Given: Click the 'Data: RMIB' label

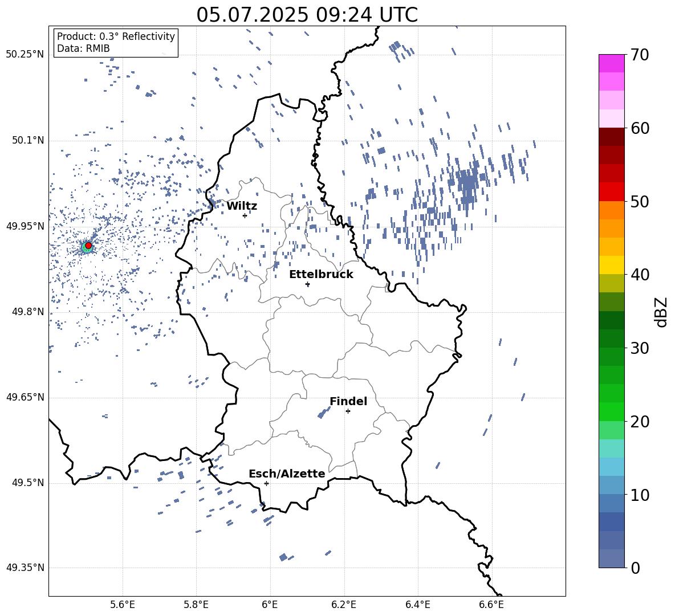Looking at the screenshot, I should pyautogui.click(x=83, y=48).
